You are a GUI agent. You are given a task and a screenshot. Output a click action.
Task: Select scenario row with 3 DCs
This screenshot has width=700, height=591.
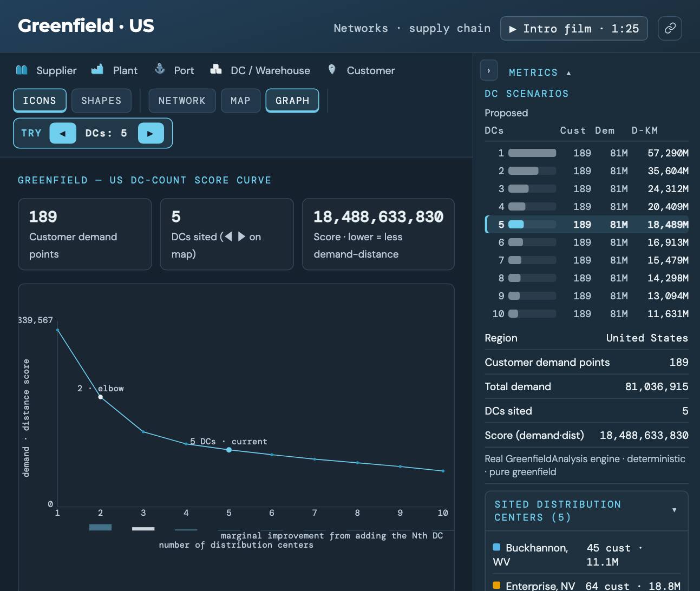[587, 189]
